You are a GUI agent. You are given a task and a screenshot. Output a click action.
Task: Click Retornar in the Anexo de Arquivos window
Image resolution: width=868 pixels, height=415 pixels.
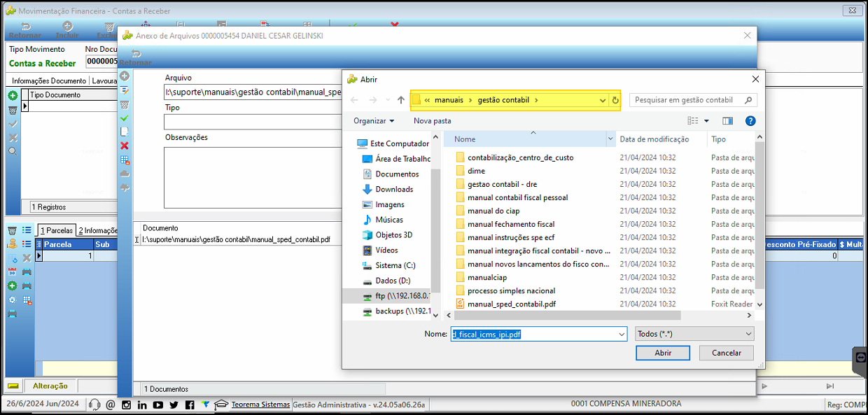point(135,59)
